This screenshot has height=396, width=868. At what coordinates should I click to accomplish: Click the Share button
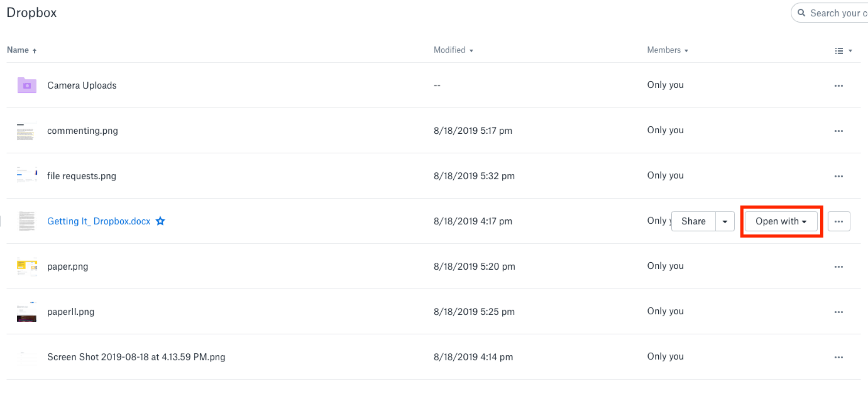tap(693, 221)
